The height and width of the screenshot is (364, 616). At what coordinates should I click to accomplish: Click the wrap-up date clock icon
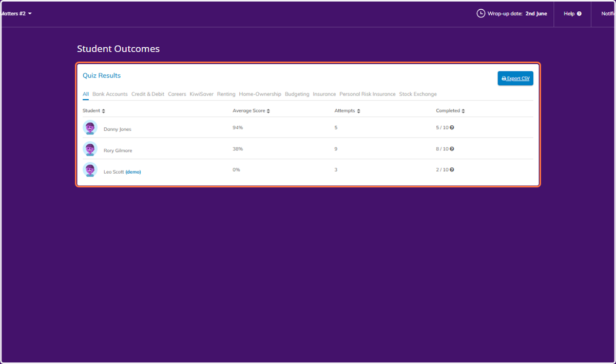[x=481, y=13]
